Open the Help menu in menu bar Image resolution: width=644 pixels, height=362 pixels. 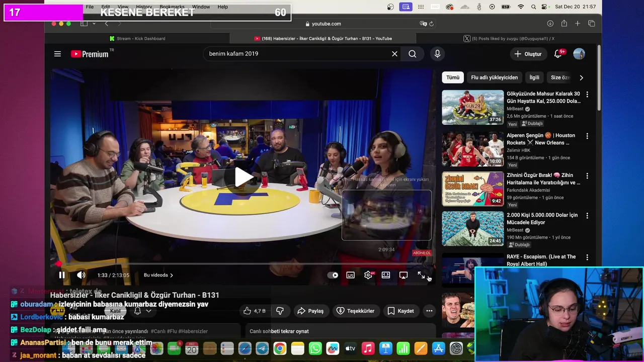(x=223, y=7)
